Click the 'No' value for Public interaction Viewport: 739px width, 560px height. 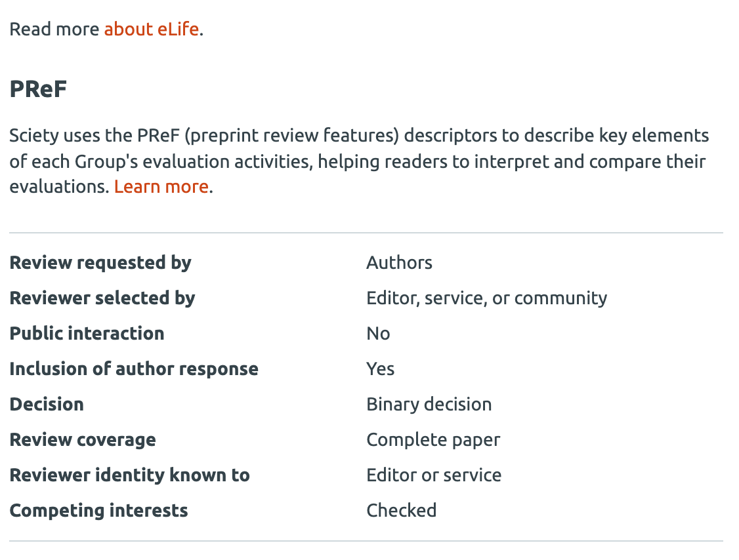[378, 334]
